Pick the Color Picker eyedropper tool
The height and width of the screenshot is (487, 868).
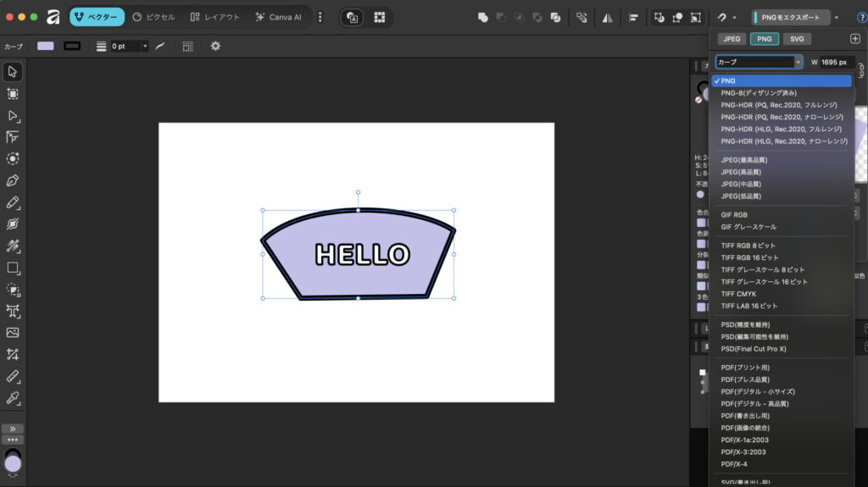click(x=13, y=398)
